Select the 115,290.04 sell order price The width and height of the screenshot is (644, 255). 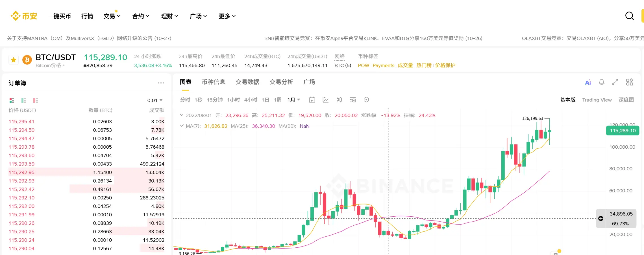point(21,249)
